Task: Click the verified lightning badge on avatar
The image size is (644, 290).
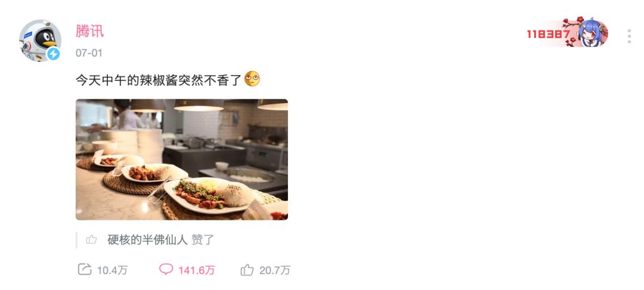Action: coord(54,54)
